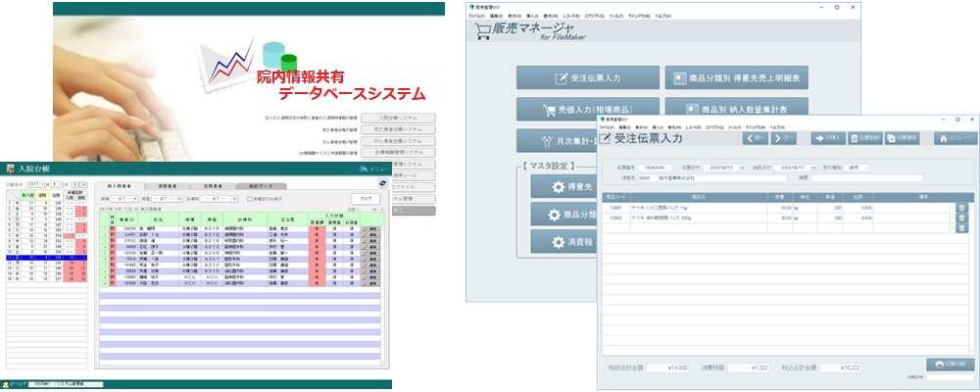Click trash icon on empty third order row

962,228
